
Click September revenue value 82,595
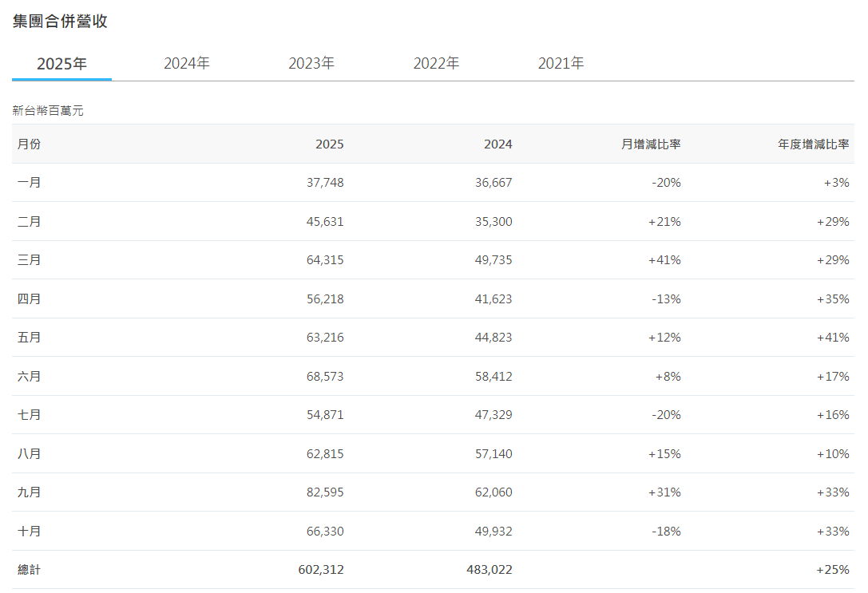coord(324,492)
